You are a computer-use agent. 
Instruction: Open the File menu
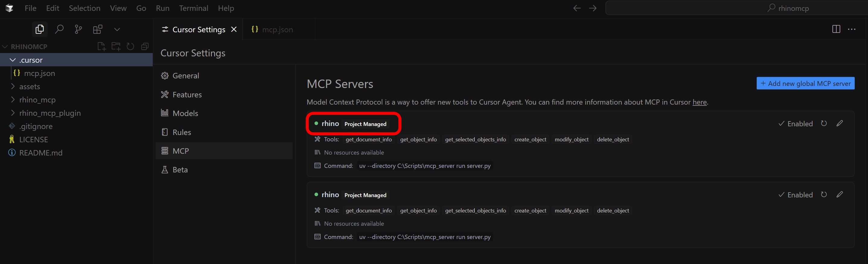[30, 8]
